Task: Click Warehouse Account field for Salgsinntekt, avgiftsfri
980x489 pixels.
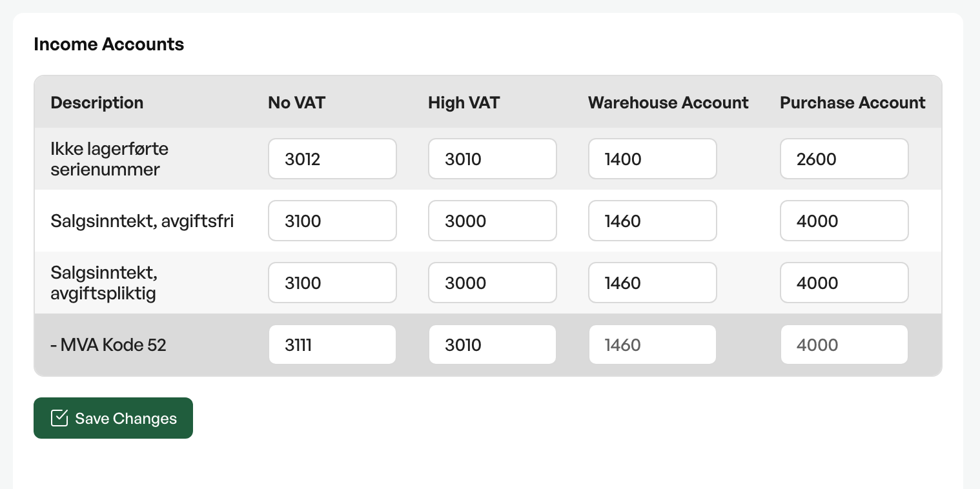Action: (653, 221)
